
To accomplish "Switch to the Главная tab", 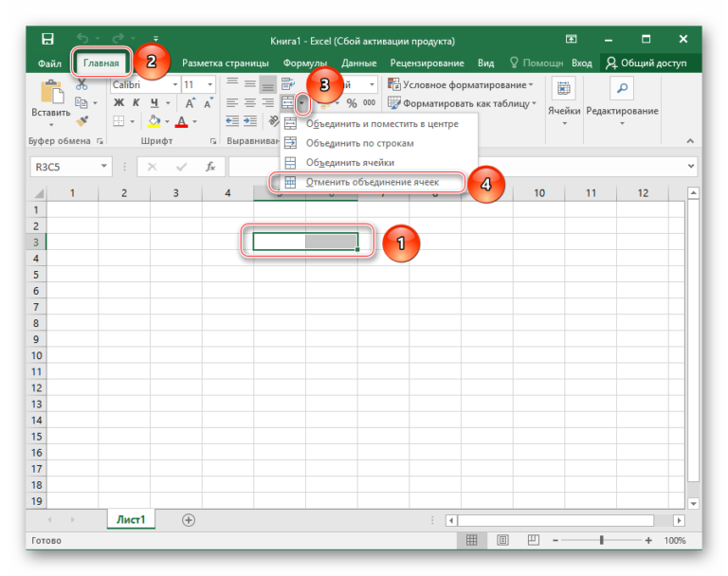I will pos(101,63).
